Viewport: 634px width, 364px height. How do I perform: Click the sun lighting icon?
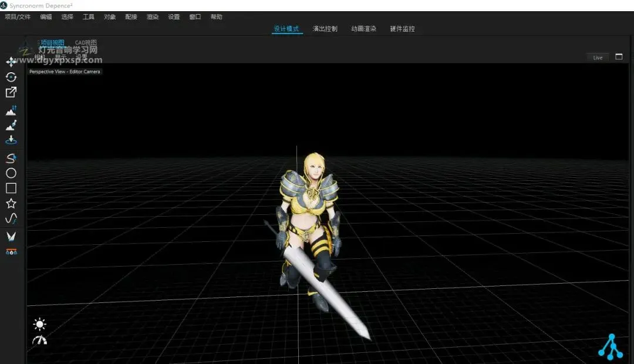coord(40,324)
